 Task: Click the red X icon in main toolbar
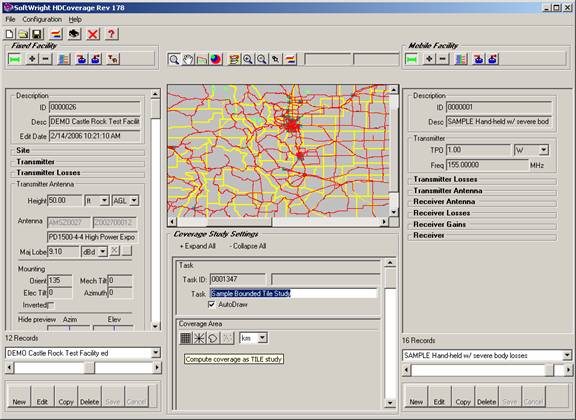[93, 34]
